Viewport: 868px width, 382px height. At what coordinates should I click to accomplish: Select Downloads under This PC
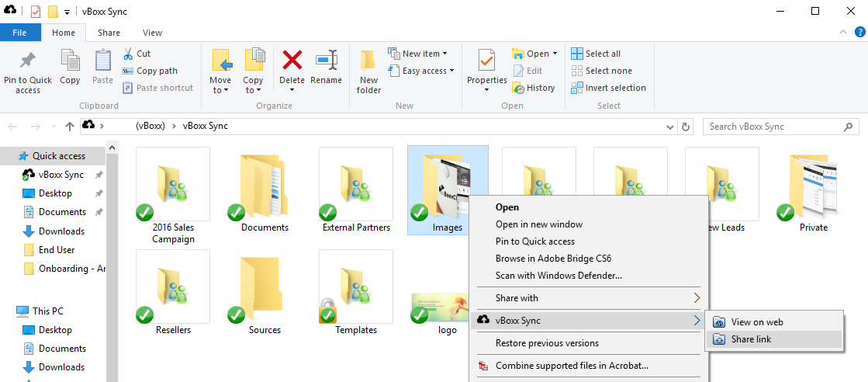pos(61,367)
